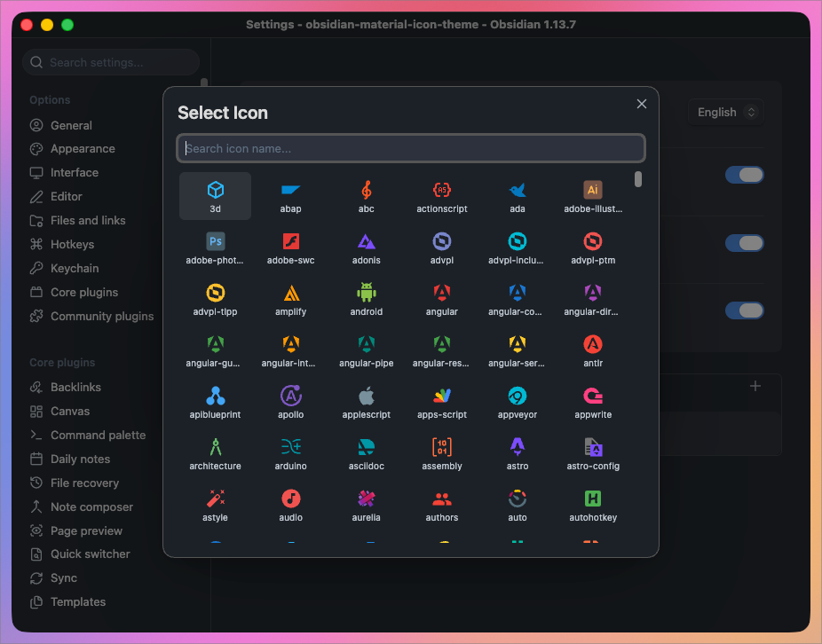Select the autohotkey icon
The height and width of the screenshot is (644, 822).
click(x=593, y=505)
